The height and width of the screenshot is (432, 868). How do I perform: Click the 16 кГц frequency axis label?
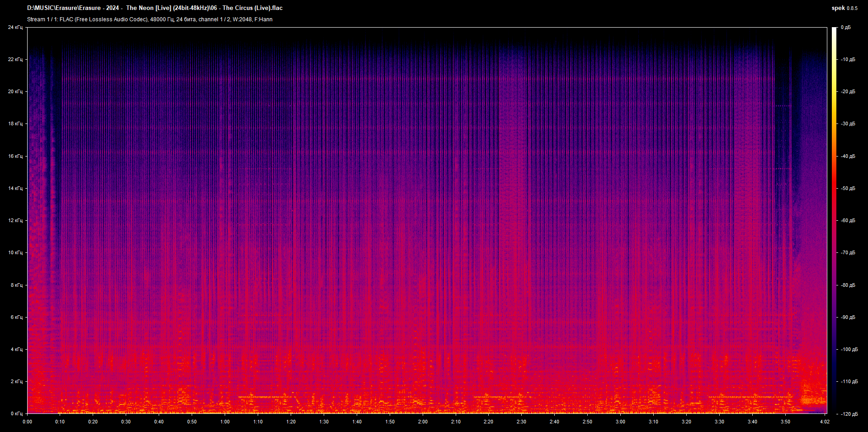(15, 157)
